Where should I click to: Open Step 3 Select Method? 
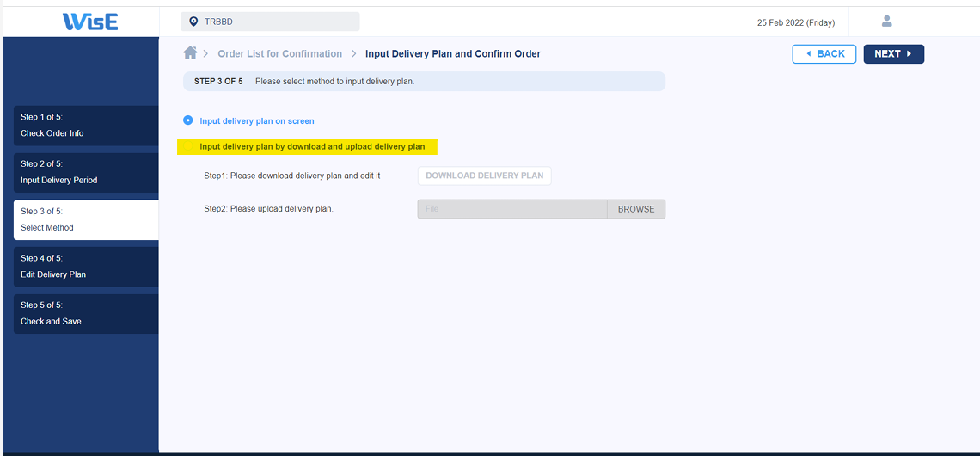(x=86, y=219)
